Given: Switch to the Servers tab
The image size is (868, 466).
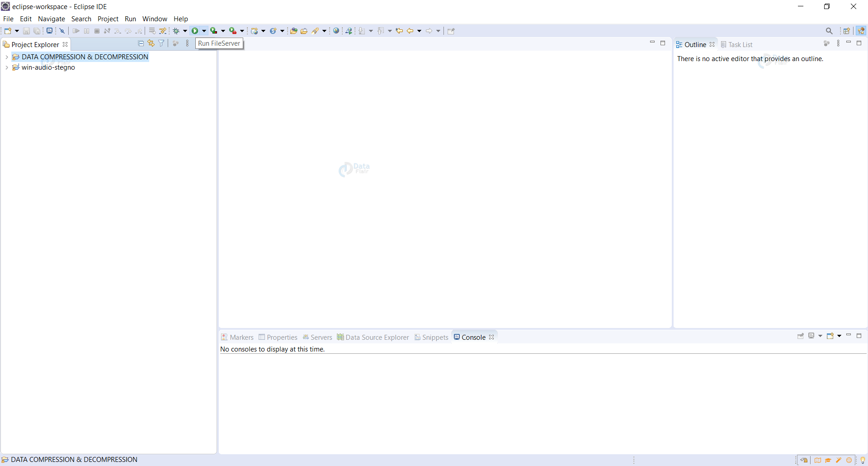Looking at the screenshot, I should pyautogui.click(x=317, y=338).
